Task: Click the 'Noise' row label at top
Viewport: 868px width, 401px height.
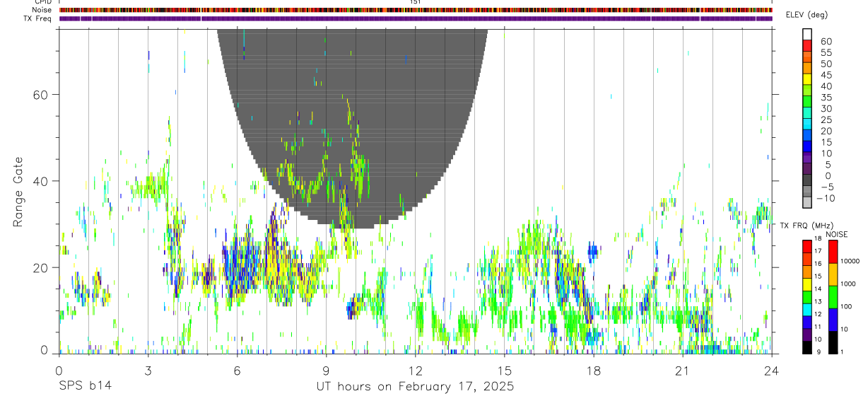Action: click(x=42, y=10)
